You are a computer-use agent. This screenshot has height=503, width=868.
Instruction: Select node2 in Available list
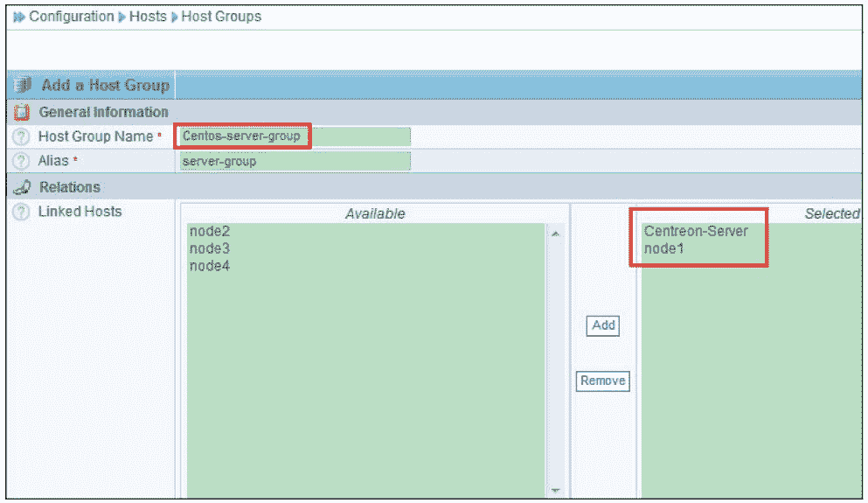(209, 232)
